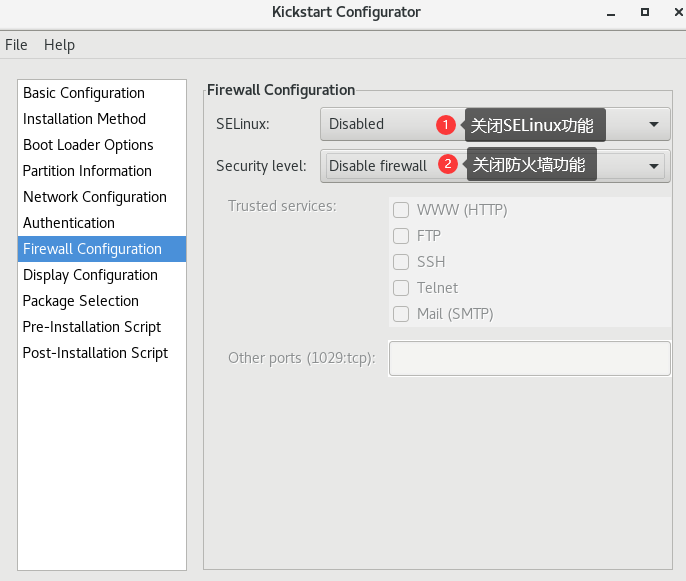Expand the Security level dropdown arrow
This screenshot has width=686, height=581.
pyautogui.click(x=654, y=166)
